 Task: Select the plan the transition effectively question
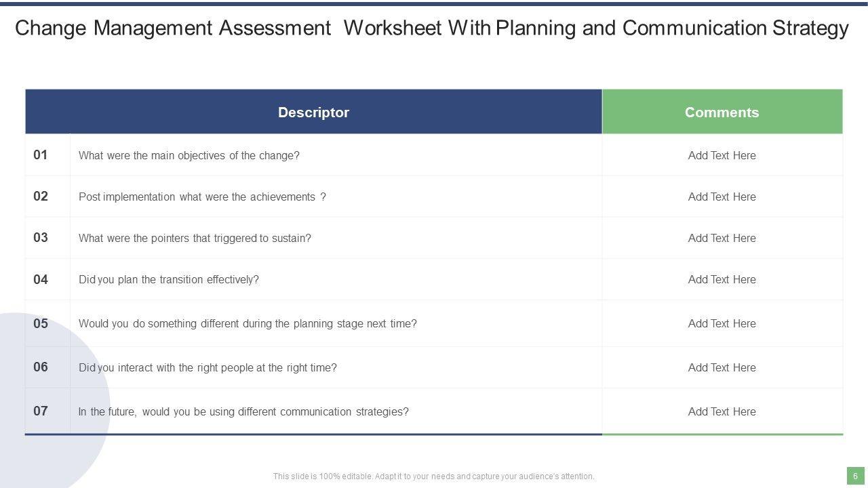click(x=169, y=279)
